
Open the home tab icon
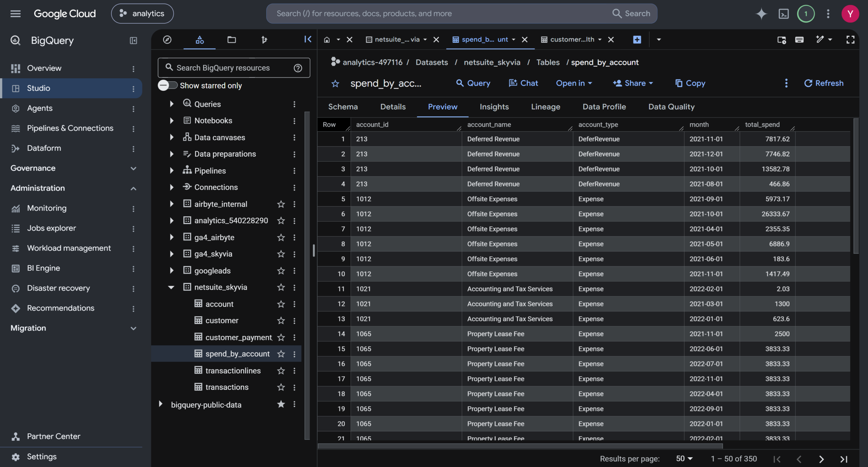tap(327, 39)
